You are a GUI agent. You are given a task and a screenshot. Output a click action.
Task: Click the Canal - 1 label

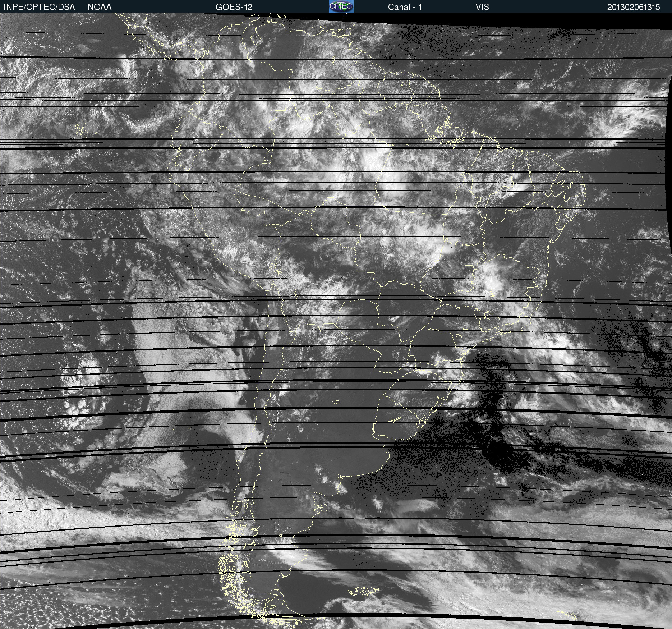tap(405, 7)
